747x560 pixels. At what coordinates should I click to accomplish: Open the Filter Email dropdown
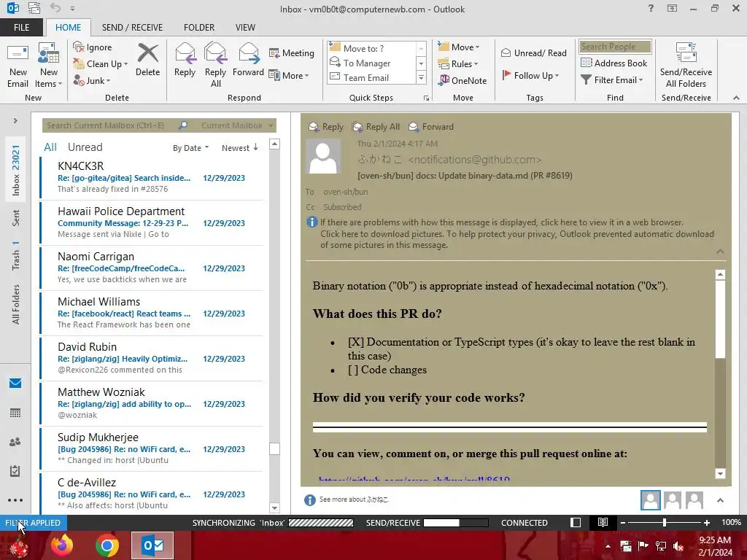pyautogui.click(x=612, y=80)
